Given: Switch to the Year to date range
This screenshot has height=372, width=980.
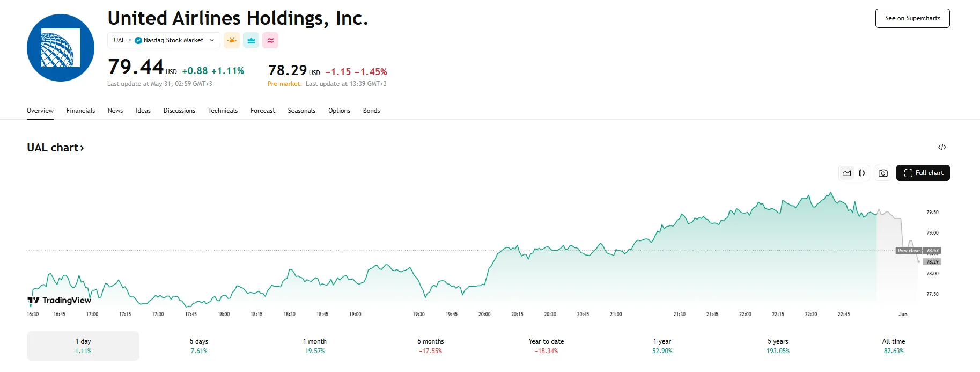Looking at the screenshot, I should (x=545, y=345).
